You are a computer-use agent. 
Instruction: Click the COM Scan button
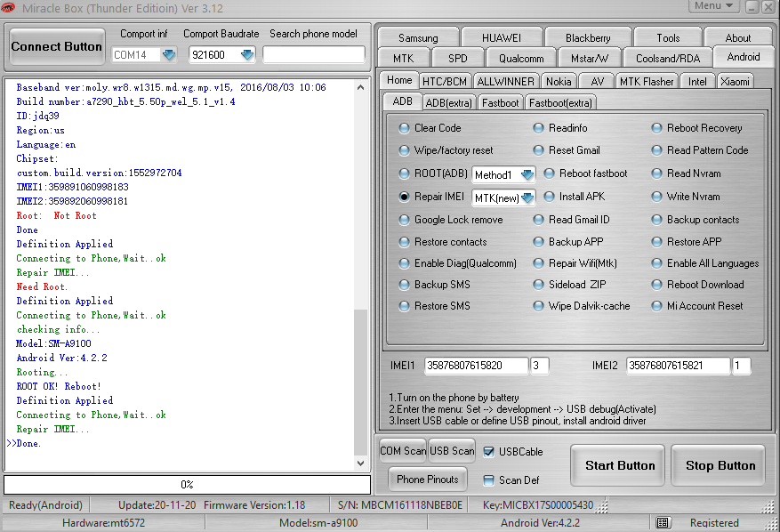pos(403,451)
